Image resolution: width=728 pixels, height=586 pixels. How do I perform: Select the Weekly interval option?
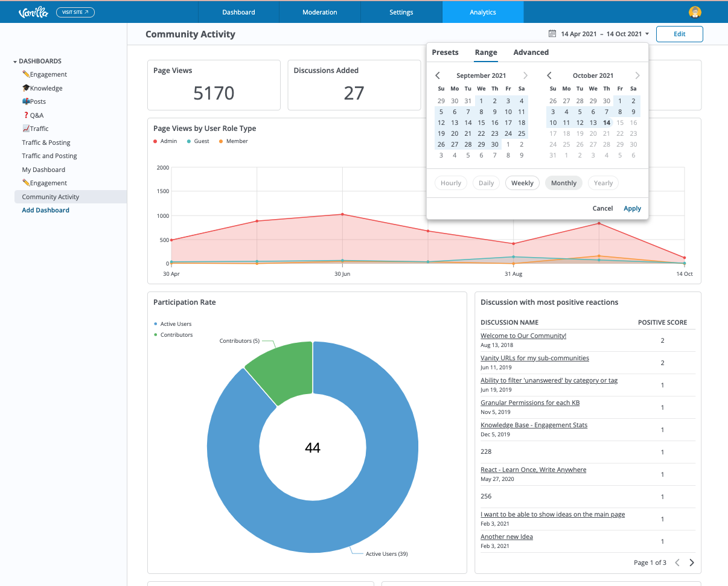pyautogui.click(x=523, y=183)
